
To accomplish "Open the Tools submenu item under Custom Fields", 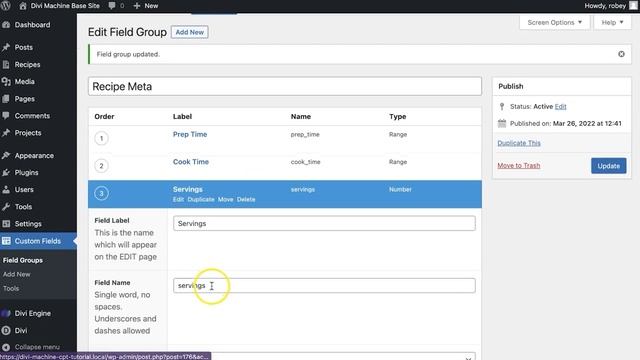I will [x=11, y=288].
